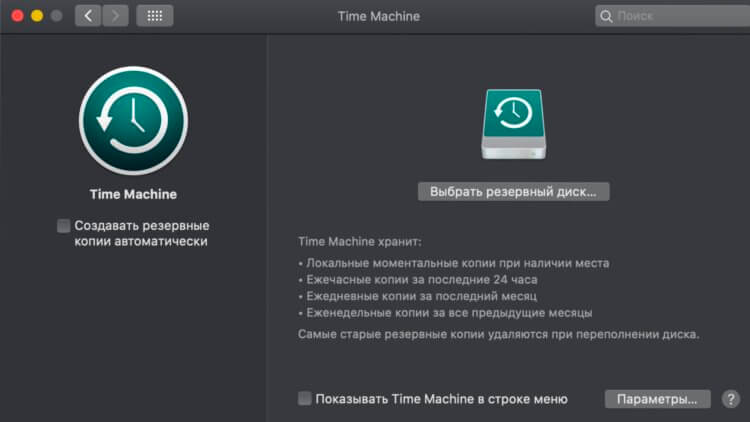750x422 pixels.
Task: Minimize window with yellow button
Action: click(36, 16)
